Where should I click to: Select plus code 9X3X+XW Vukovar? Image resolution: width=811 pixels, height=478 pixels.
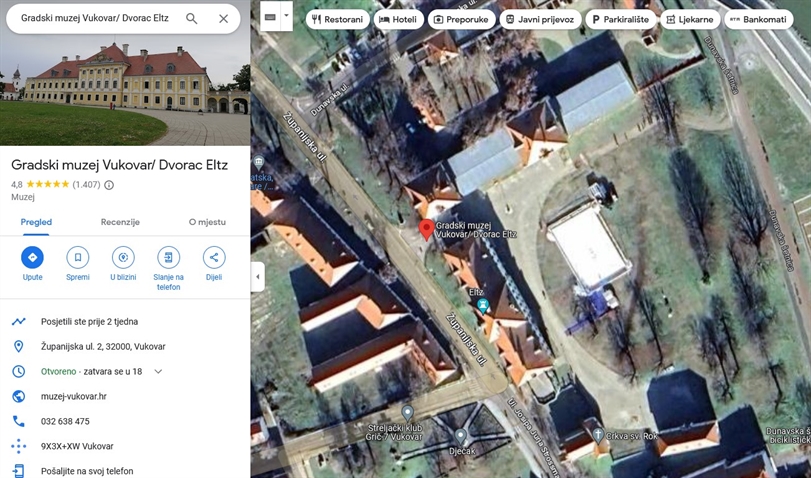tap(77, 446)
